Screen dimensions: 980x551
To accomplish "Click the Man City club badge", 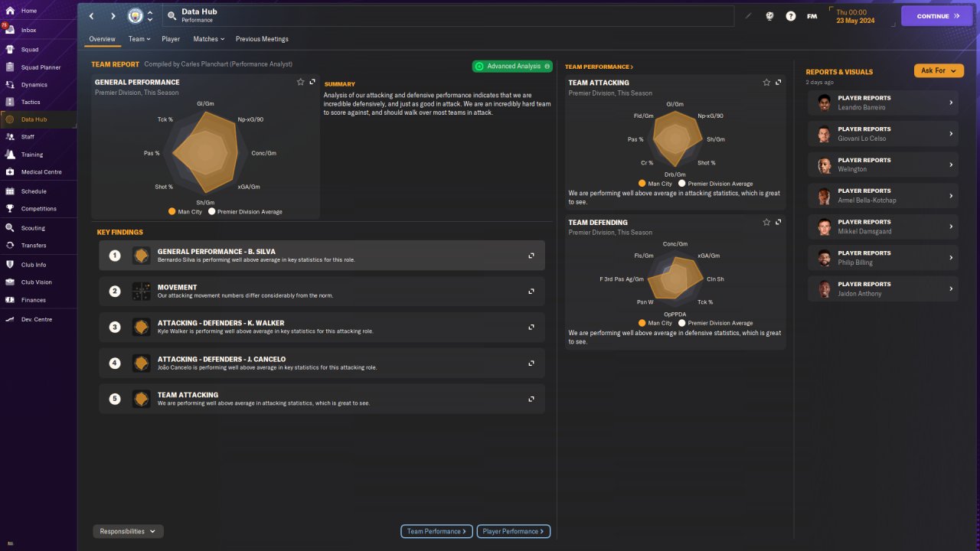I will point(136,16).
